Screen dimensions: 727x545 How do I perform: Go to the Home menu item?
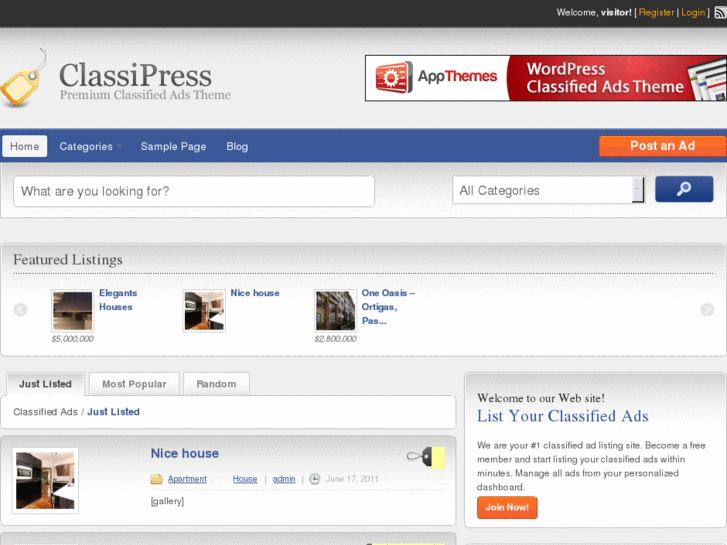25,146
